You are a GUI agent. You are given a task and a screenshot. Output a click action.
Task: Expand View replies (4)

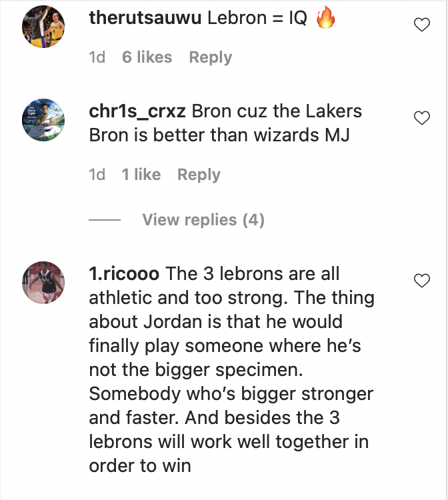click(203, 220)
